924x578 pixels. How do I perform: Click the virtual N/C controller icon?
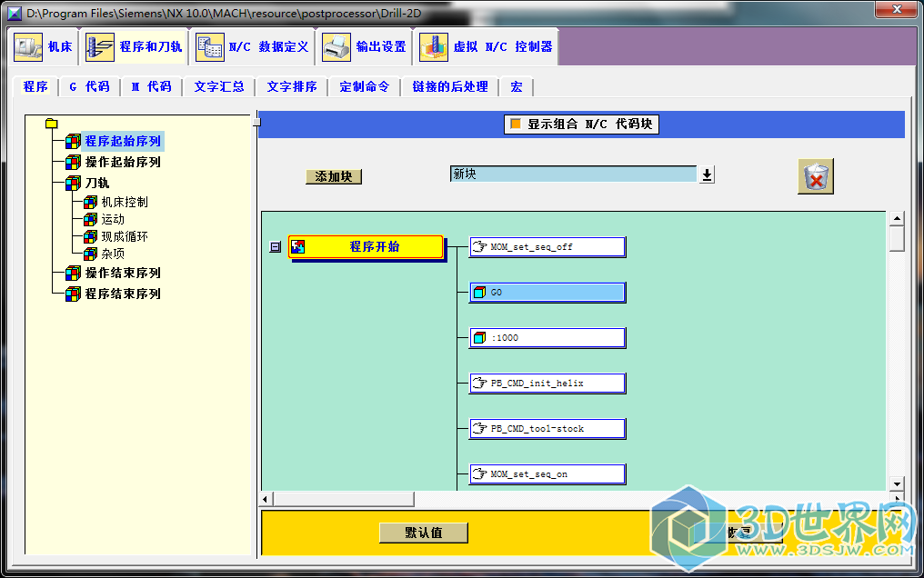click(433, 47)
